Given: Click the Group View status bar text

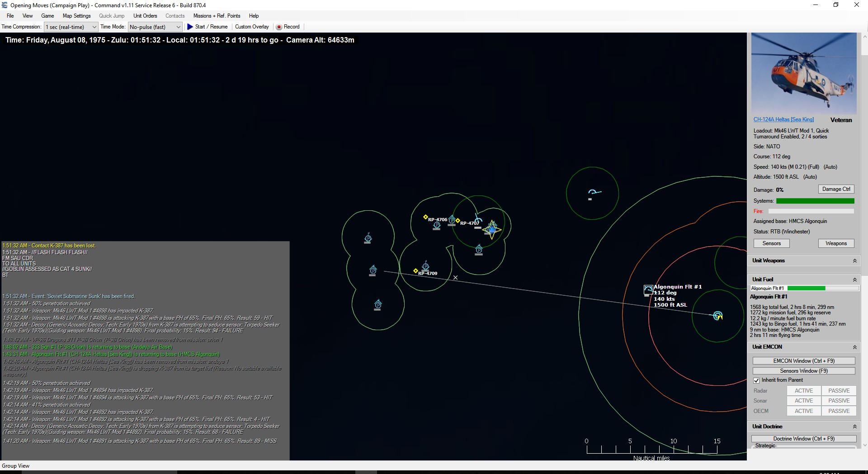Looking at the screenshot, I should pyautogui.click(x=16, y=466).
